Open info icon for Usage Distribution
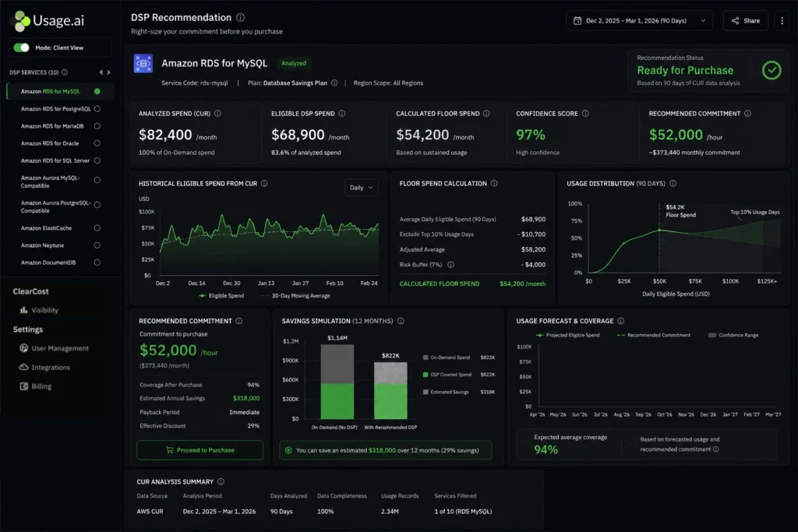Screen dimensions: 798x532 click(673, 184)
